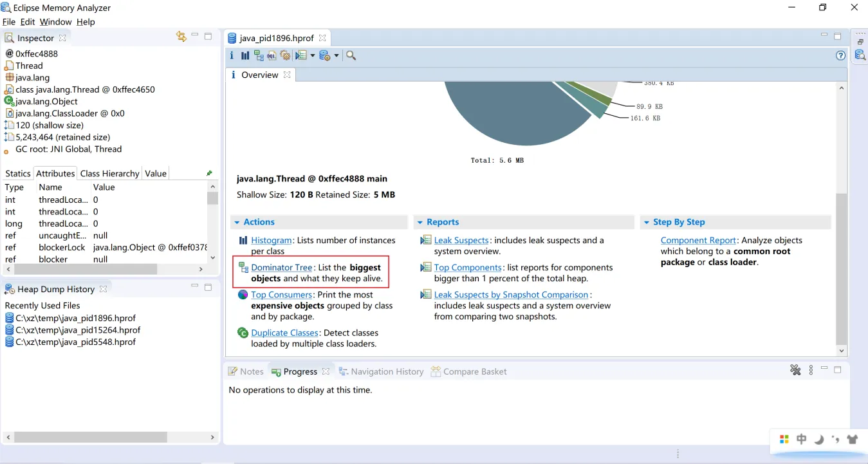Minimize the Progress panel

(x=824, y=369)
